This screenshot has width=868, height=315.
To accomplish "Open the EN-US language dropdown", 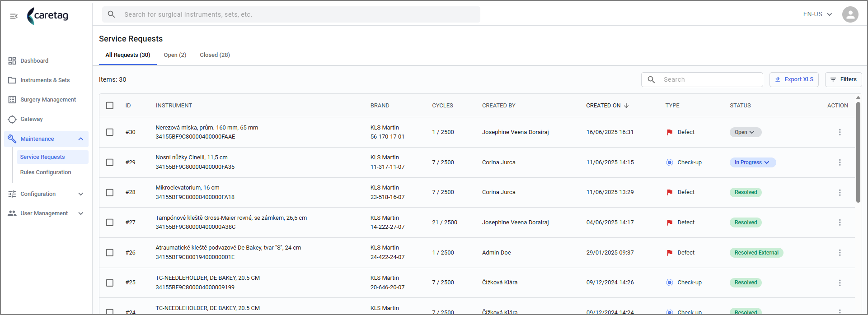I will point(817,14).
